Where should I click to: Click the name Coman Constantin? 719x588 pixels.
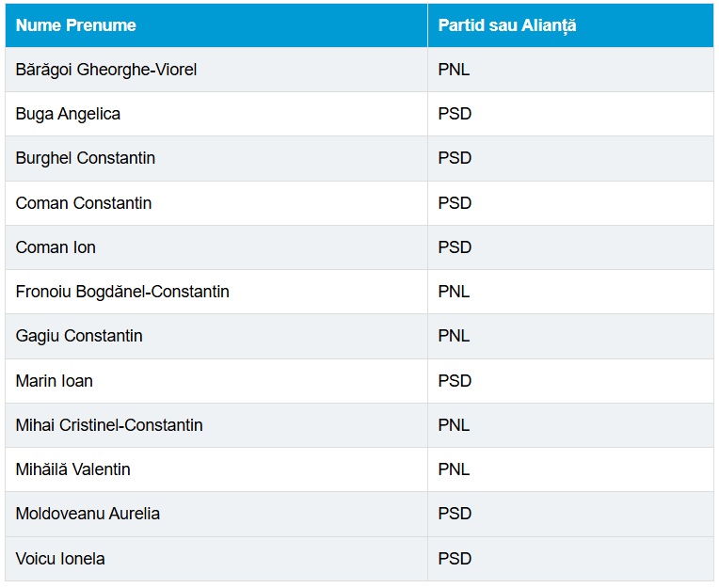click(x=84, y=203)
